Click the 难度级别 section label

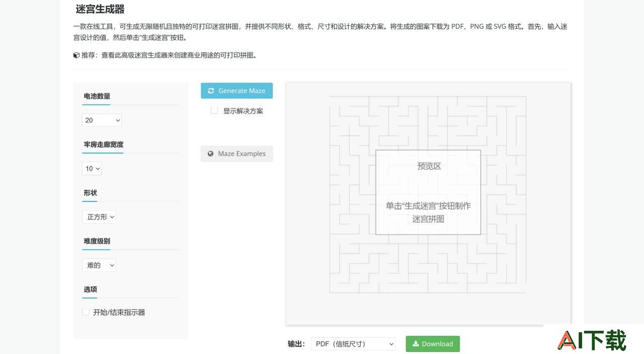tap(97, 241)
